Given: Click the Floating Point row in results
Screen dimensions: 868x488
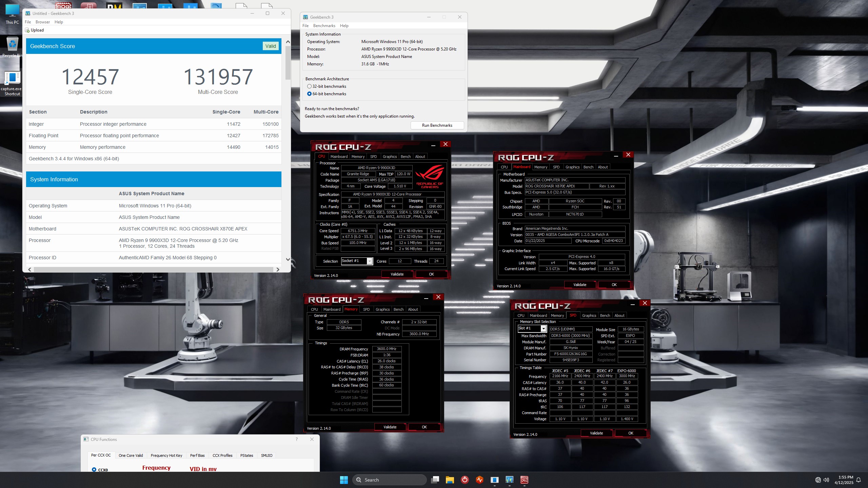Looking at the screenshot, I should pos(154,136).
